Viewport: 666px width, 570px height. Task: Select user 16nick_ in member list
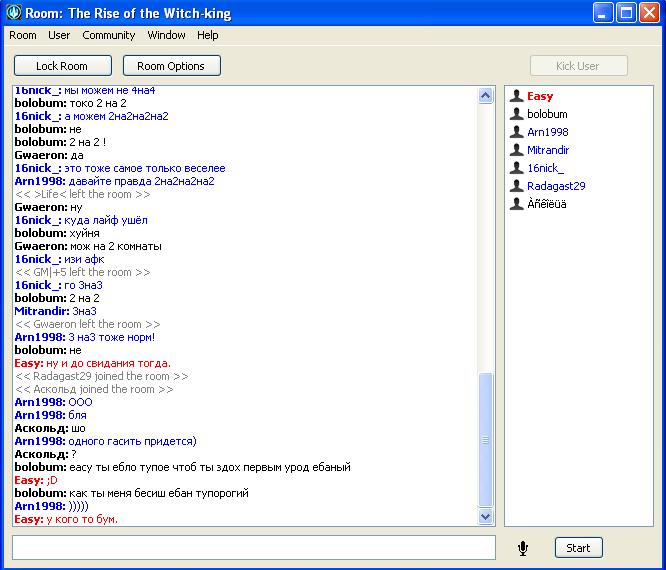[545, 168]
